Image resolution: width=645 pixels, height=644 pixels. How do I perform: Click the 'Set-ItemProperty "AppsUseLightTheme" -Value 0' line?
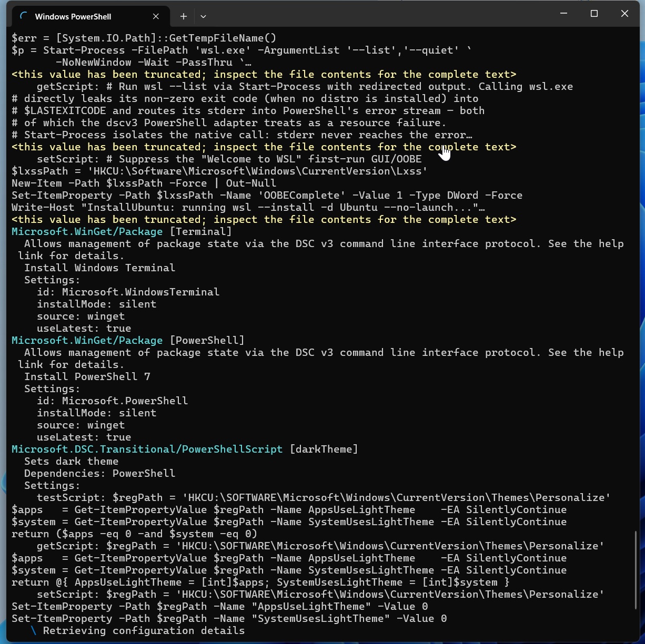219,606
